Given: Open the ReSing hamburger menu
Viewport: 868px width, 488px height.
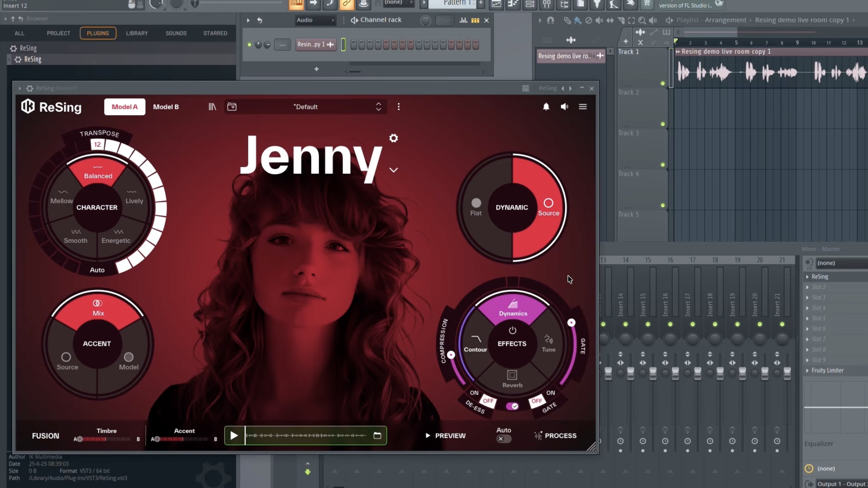Looking at the screenshot, I should [583, 107].
